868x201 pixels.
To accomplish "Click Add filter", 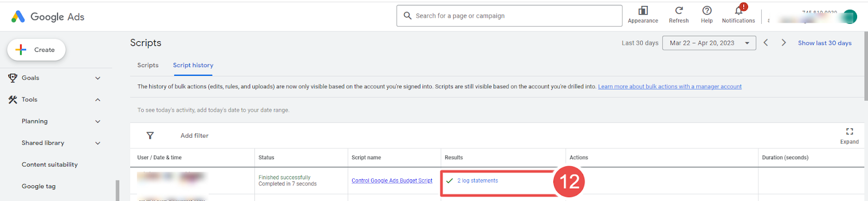I will click(x=194, y=135).
